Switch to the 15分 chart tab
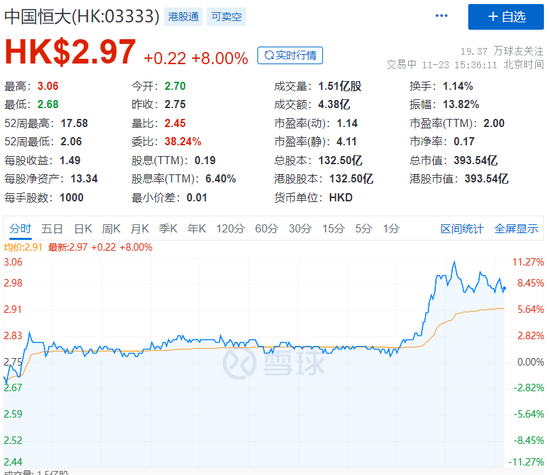 click(333, 229)
